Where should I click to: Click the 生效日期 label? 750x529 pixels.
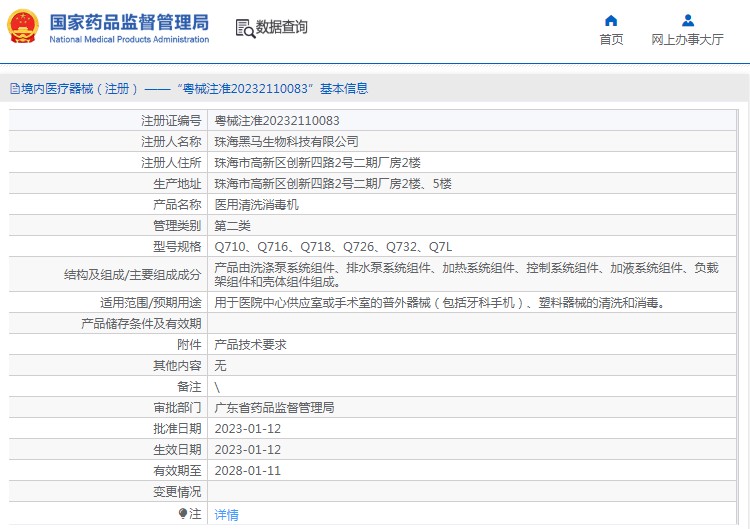[x=177, y=450]
